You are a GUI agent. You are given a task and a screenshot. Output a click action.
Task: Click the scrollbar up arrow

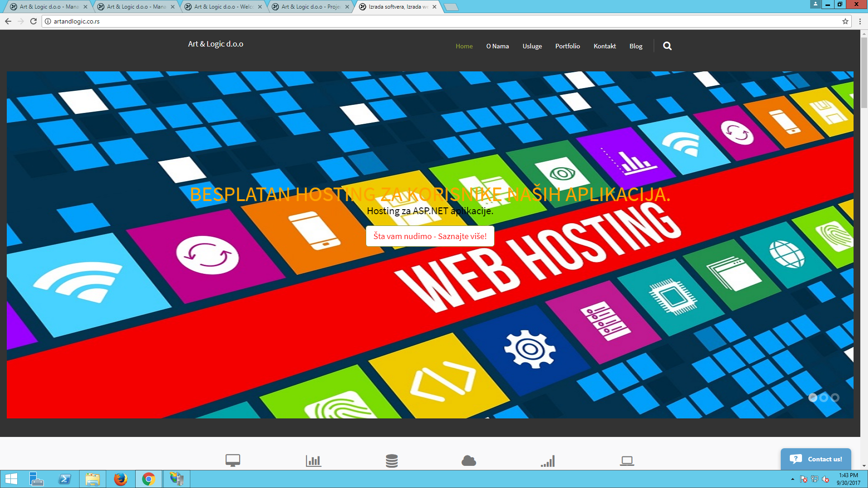coord(864,33)
